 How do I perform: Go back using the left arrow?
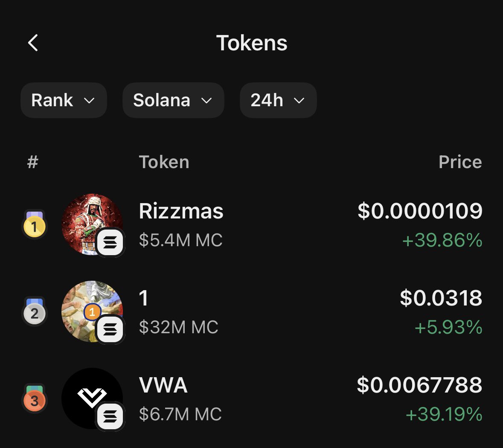tap(33, 43)
